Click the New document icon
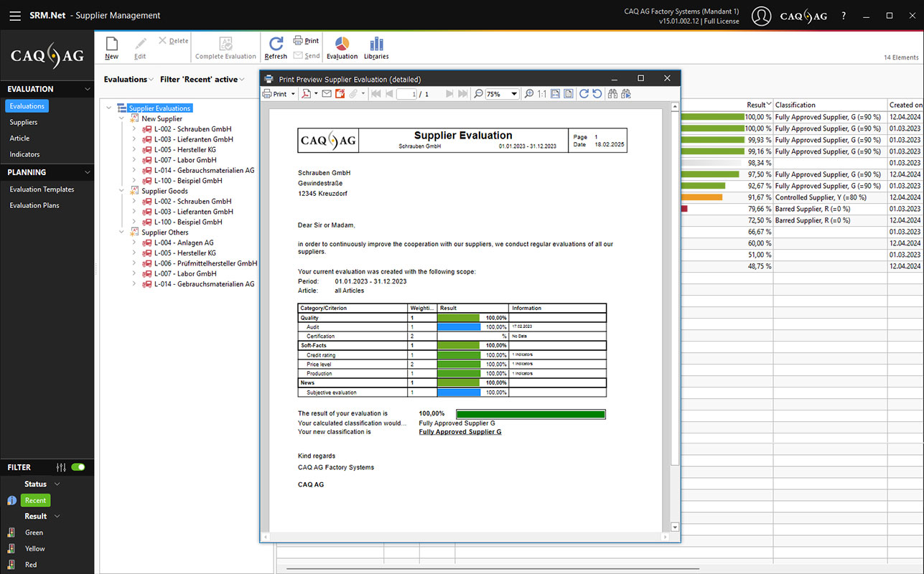The width and height of the screenshot is (924, 574). (111, 44)
